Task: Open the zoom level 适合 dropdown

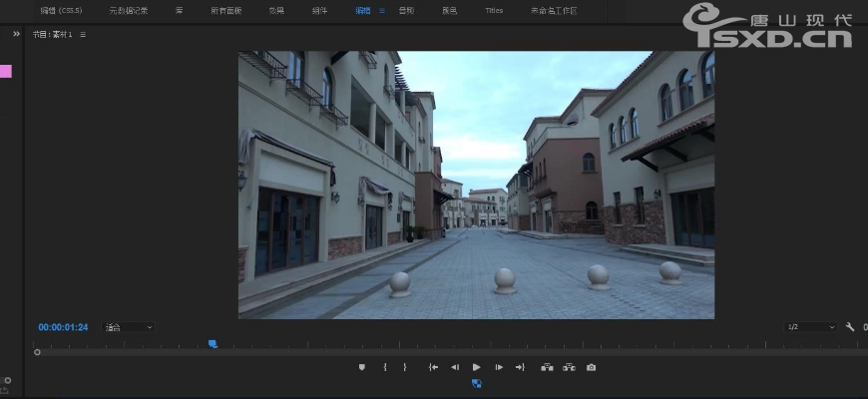Action: tap(129, 327)
